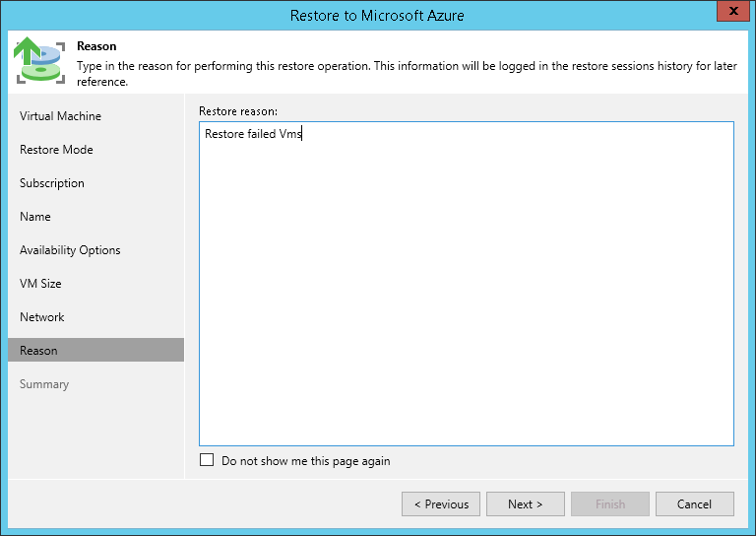Switch to the Subscription step
Image resolution: width=756 pixels, height=536 pixels.
pos(52,183)
